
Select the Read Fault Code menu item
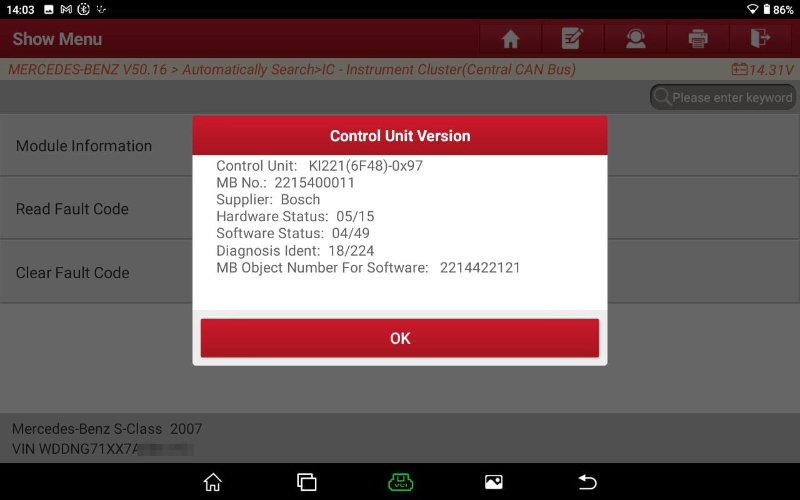72,209
